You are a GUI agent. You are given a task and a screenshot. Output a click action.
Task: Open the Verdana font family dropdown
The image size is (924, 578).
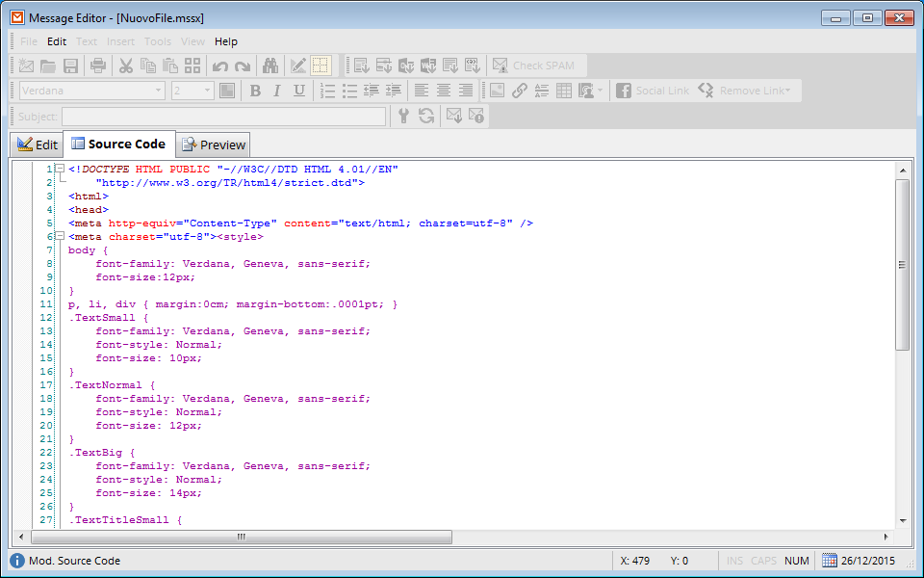[91, 91]
